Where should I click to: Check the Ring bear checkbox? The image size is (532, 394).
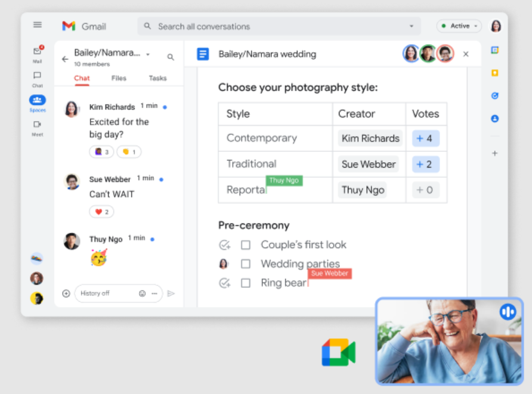coord(246,283)
